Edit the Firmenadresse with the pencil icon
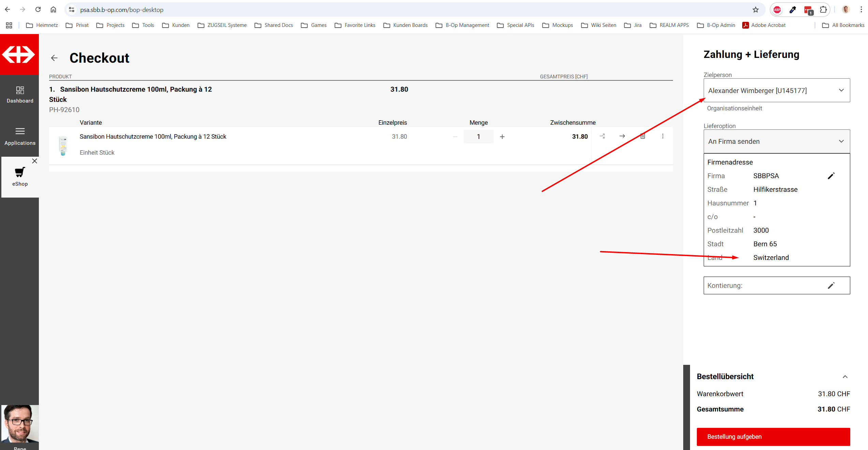The height and width of the screenshot is (450, 868). pos(831,176)
